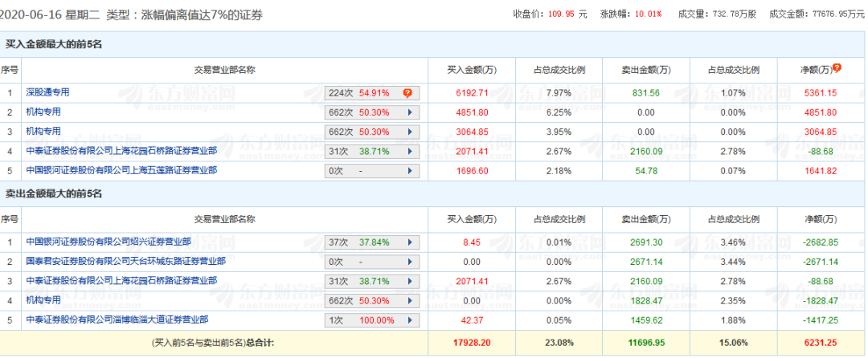This screenshot has width=868, height=358.
Task: Click help icon beside buy-section 净额(万) header
Action: pyautogui.click(x=837, y=68)
